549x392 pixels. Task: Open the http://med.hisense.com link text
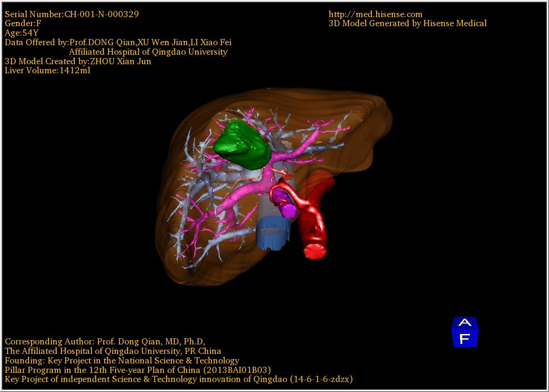click(x=375, y=14)
